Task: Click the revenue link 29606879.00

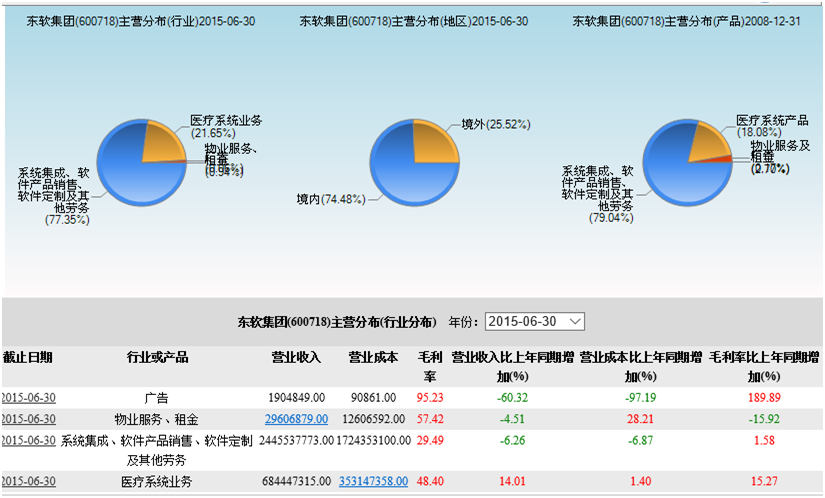Action: click(297, 419)
